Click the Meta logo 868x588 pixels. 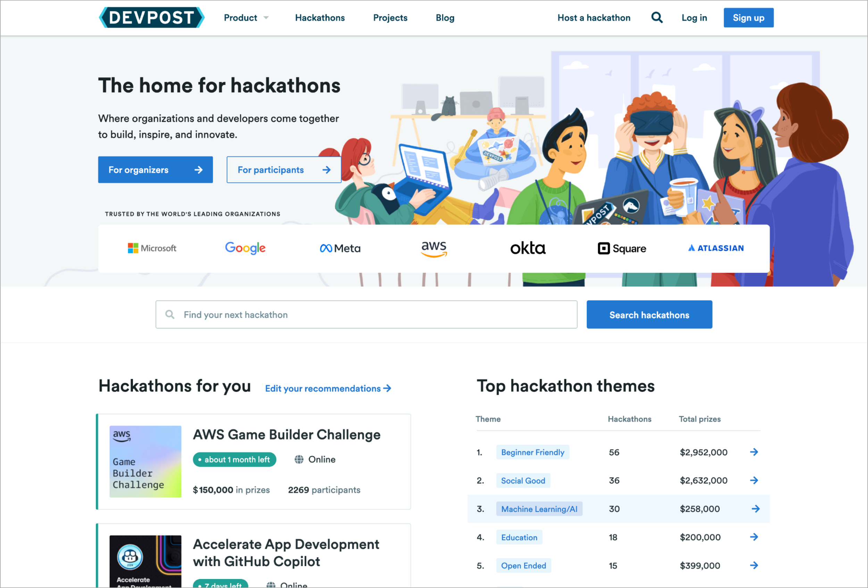(340, 248)
